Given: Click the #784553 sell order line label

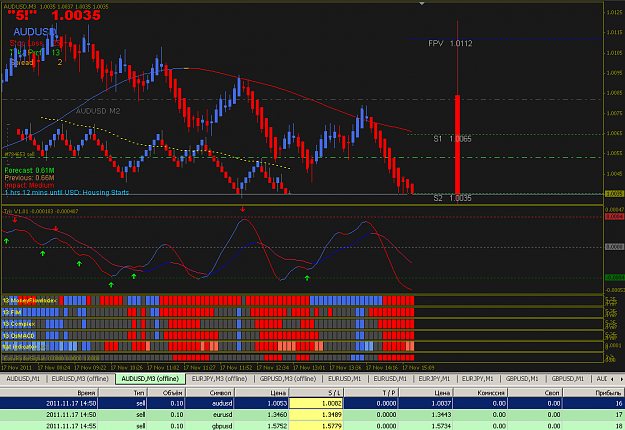Looking at the screenshot, I should (20, 154).
